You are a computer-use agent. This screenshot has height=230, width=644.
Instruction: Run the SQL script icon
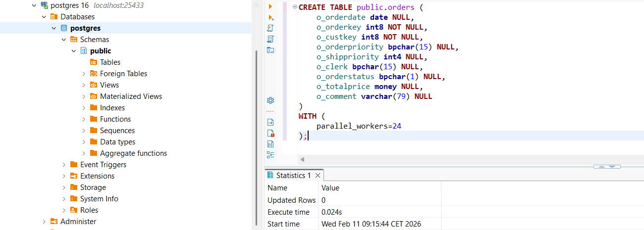pos(270,28)
